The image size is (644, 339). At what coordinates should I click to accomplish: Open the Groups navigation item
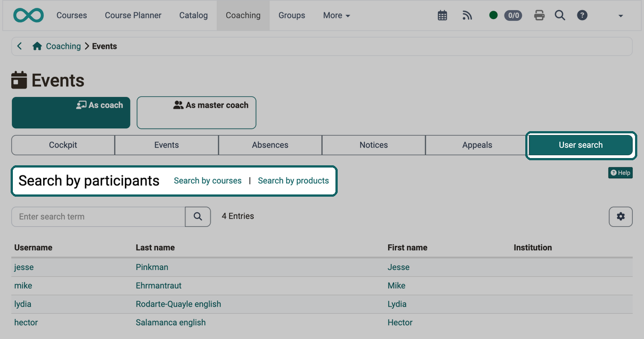coord(292,16)
